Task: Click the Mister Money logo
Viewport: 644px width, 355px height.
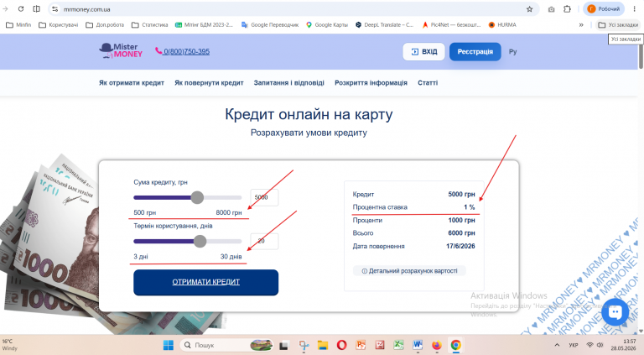Action: [x=121, y=51]
